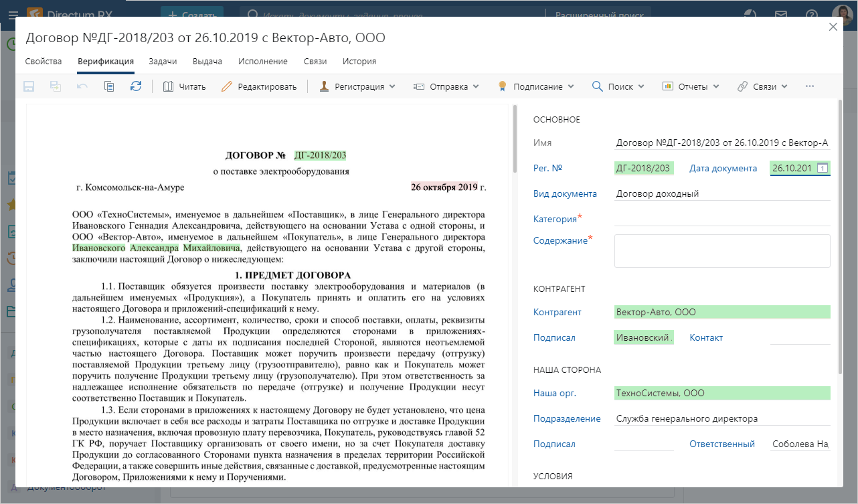Open the calendar picker for Дата документа

pyautogui.click(x=823, y=169)
